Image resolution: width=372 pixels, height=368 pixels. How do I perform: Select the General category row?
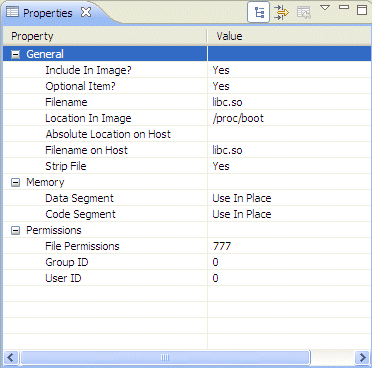187,54
